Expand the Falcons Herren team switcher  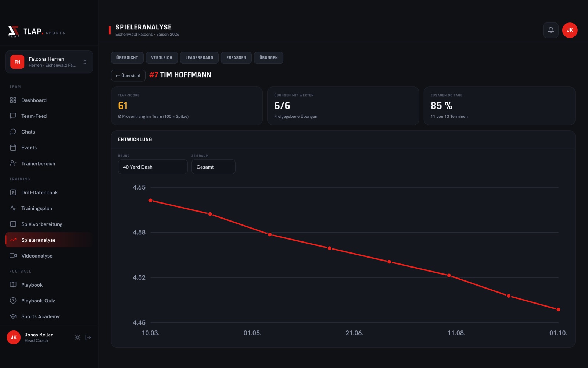[x=49, y=62]
